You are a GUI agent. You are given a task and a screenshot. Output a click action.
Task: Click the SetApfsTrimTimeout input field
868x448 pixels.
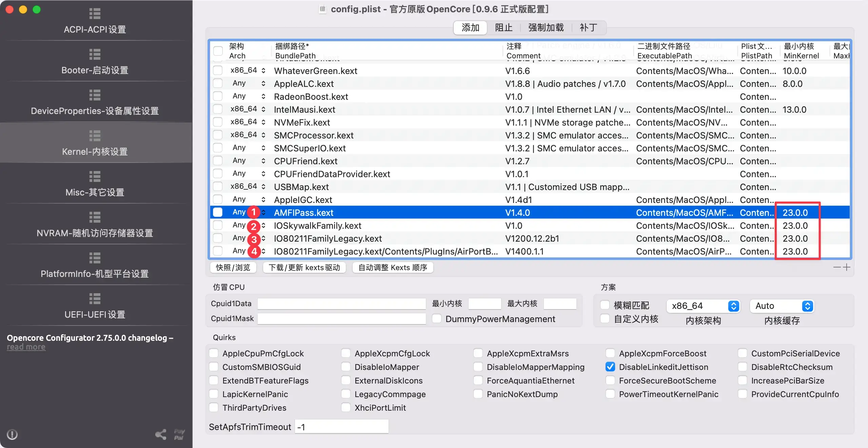(341, 427)
